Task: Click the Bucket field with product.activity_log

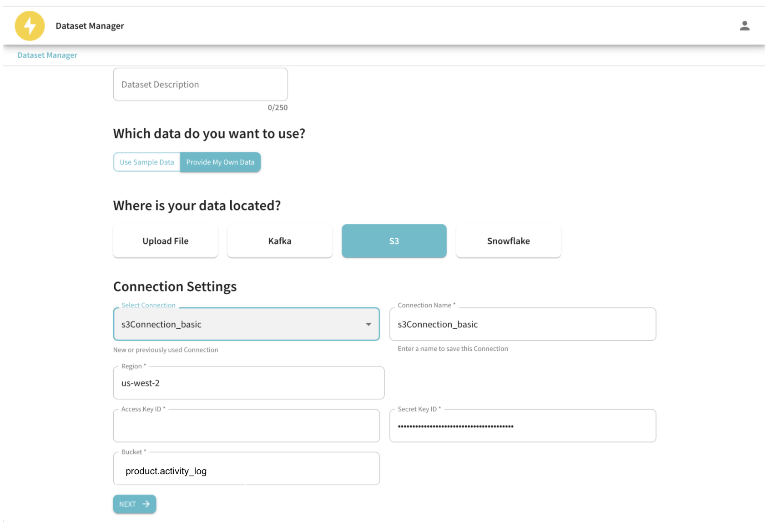Action: click(x=246, y=468)
